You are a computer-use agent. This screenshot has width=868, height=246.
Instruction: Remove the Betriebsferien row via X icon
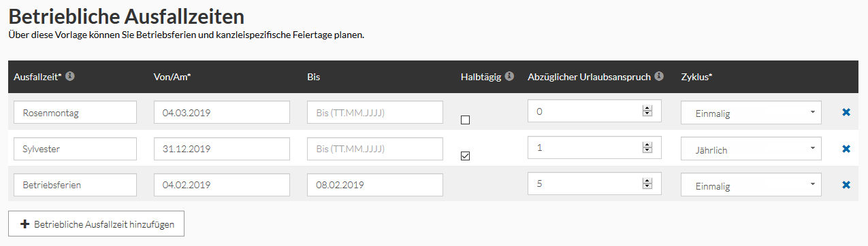coord(846,184)
